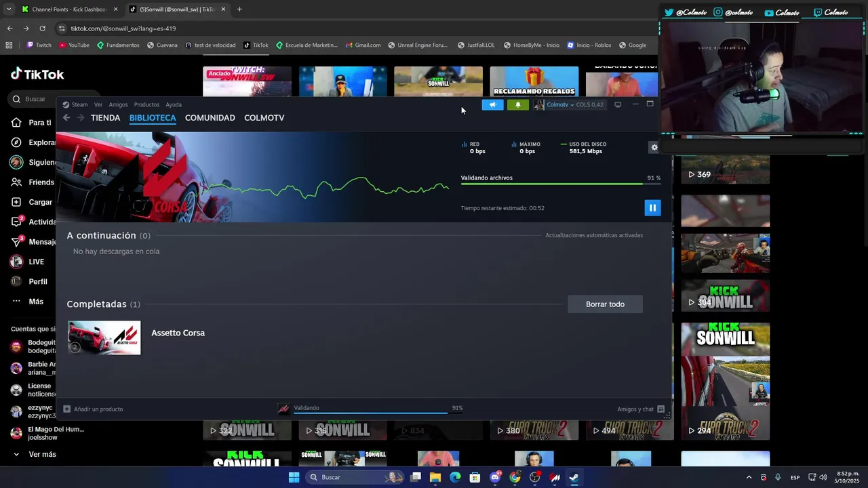Click the Validando archivos progress bar
This screenshot has height=488, width=868.
(560, 184)
